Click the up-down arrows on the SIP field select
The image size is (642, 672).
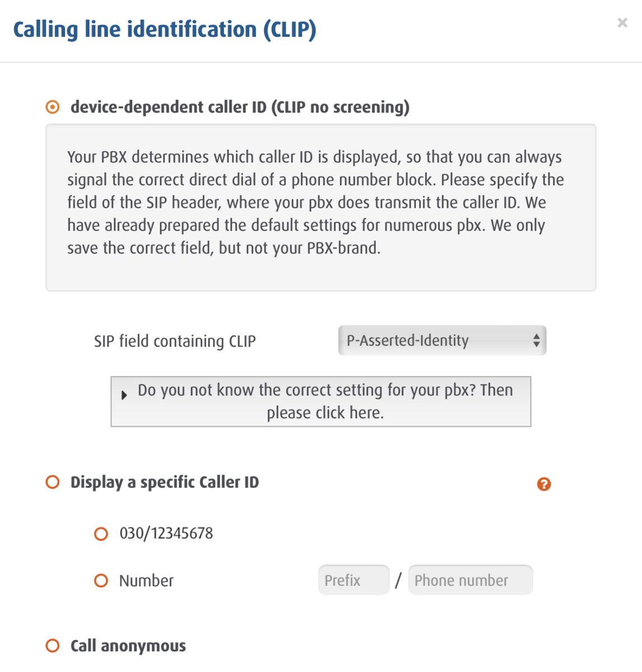pos(536,340)
